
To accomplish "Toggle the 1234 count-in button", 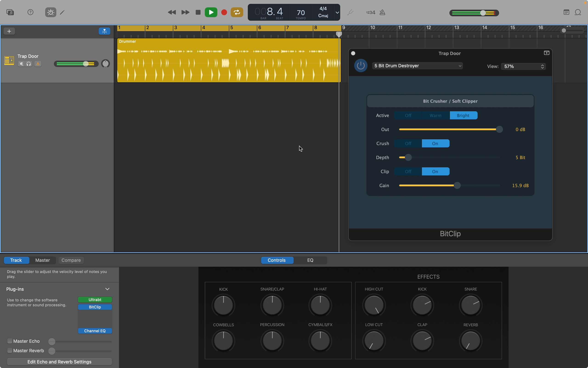I will tap(370, 12).
